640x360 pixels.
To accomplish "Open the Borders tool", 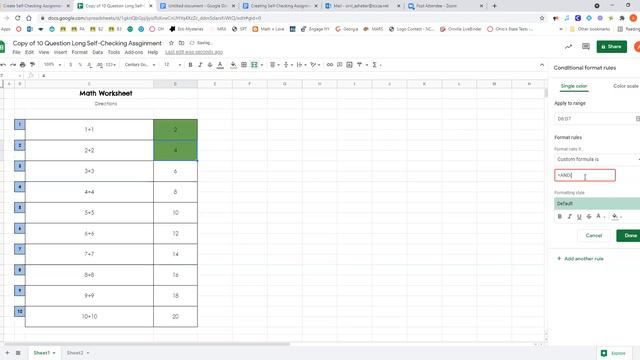I will [x=244, y=65].
